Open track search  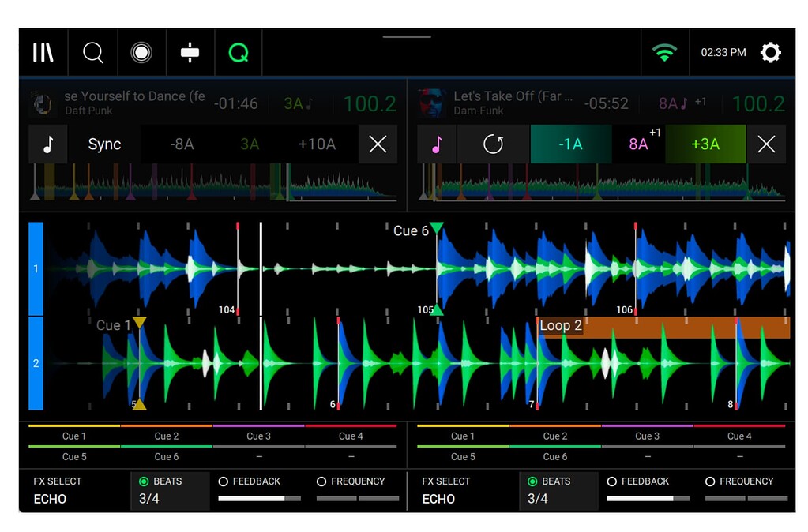[92, 52]
